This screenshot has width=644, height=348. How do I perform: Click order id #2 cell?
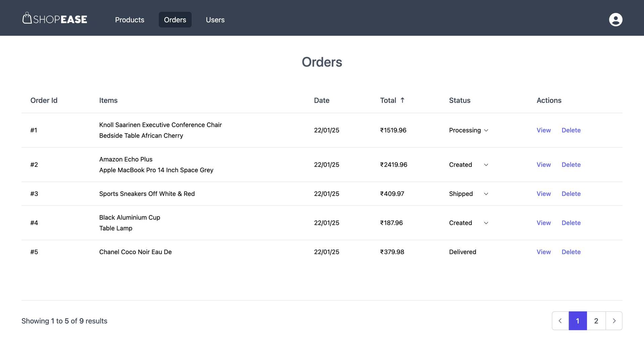(34, 165)
